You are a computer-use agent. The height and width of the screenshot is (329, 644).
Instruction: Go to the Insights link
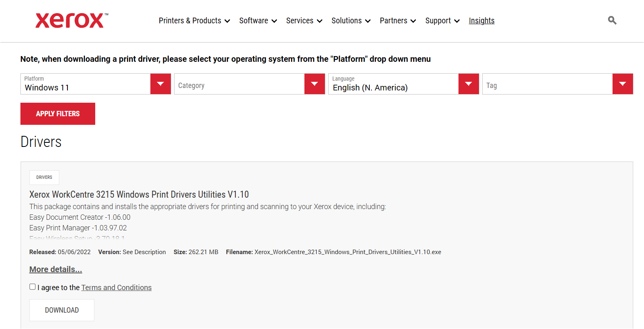pyautogui.click(x=481, y=21)
